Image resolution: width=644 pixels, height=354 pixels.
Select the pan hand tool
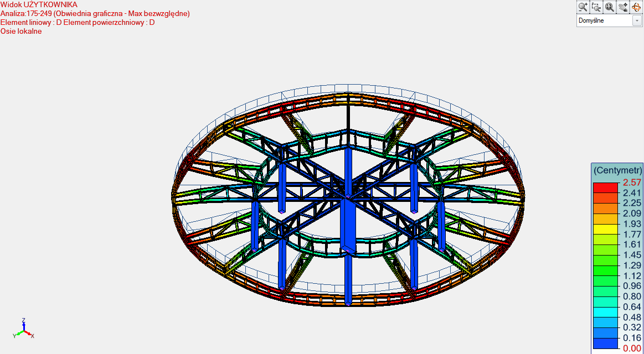tap(623, 7)
